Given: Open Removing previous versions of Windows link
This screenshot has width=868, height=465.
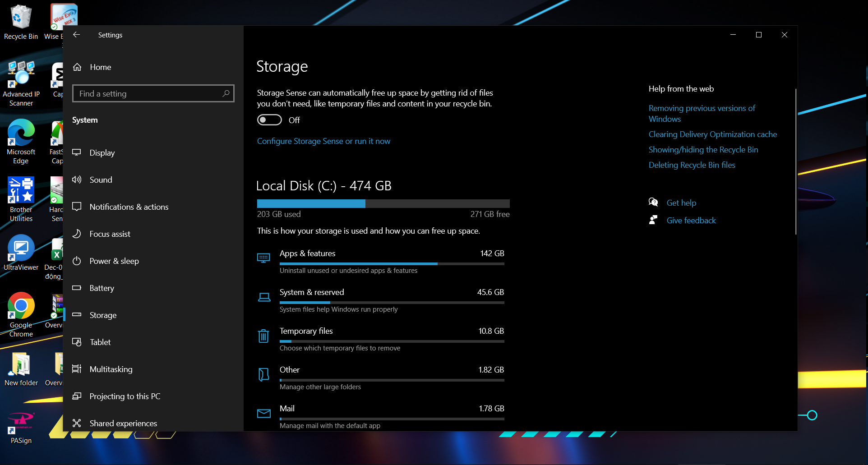Looking at the screenshot, I should point(702,114).
